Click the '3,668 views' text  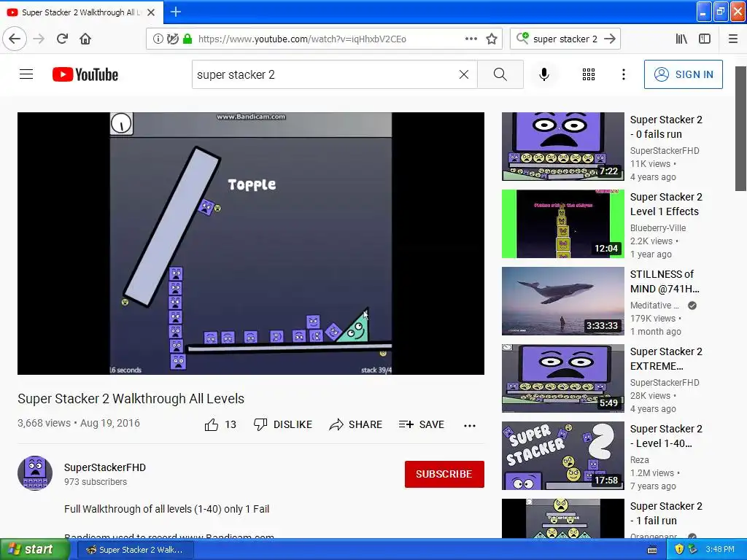[x=44, y=423]
